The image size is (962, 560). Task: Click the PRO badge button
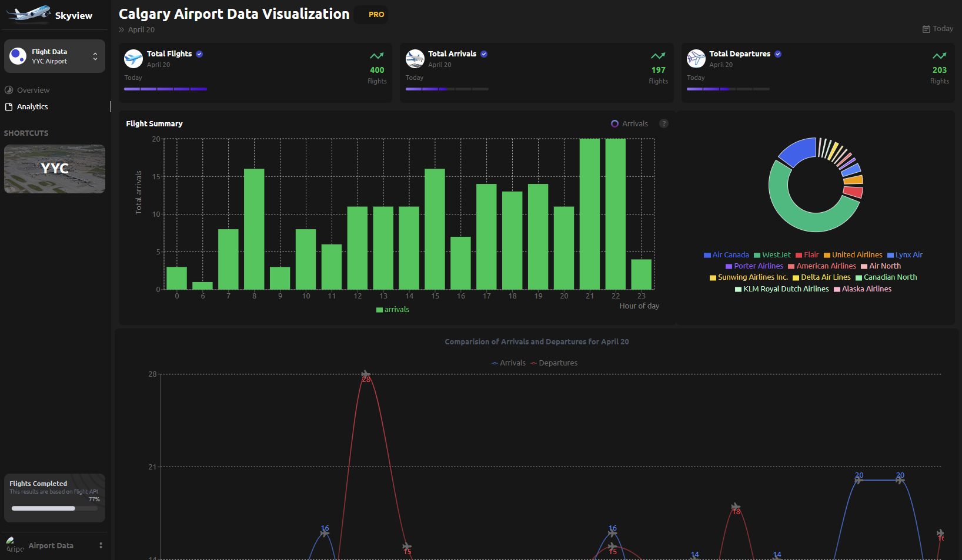[376, 15]
